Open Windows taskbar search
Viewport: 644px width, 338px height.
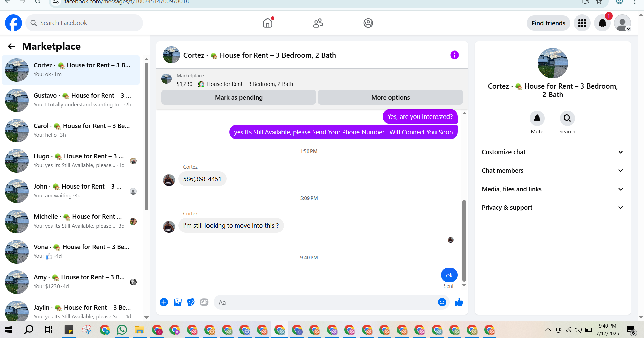tap(29, 330)
